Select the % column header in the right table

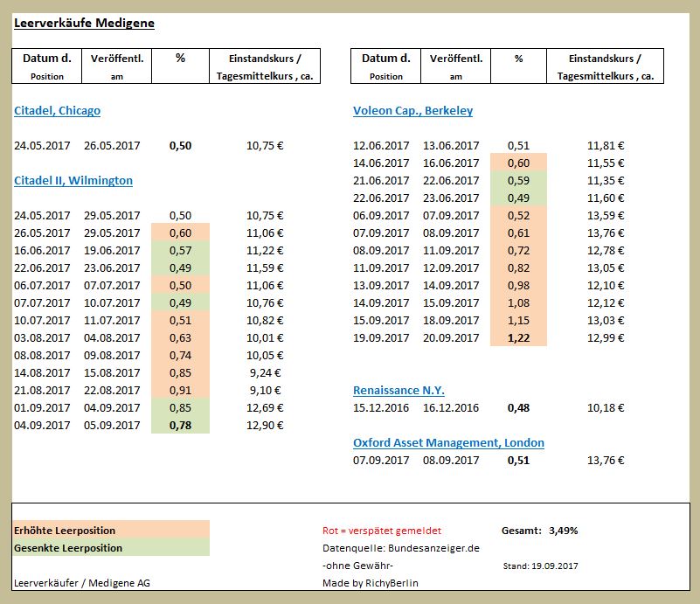pyautogui.click(x=519, y=59)
